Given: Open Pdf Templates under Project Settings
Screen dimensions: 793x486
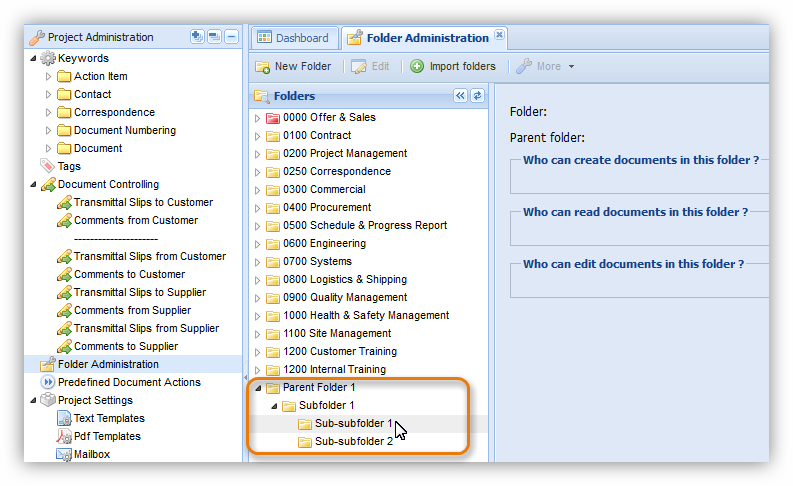Looking at the screenshot, I should (106, 436).
